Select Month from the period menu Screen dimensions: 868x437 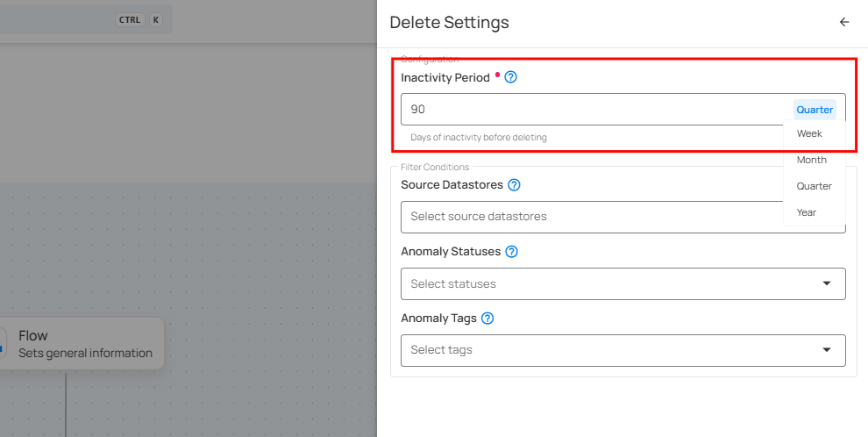(x=812, y=160)
